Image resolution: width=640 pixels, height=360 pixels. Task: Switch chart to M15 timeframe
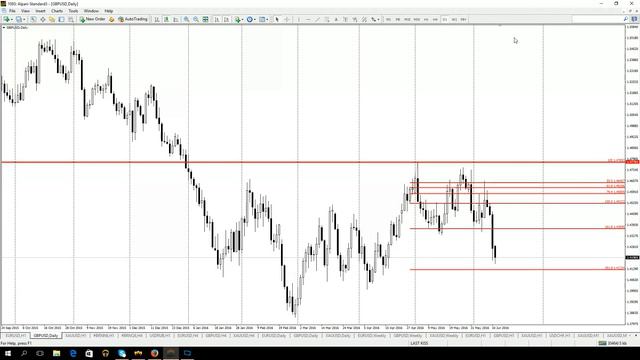click(407, 19)
